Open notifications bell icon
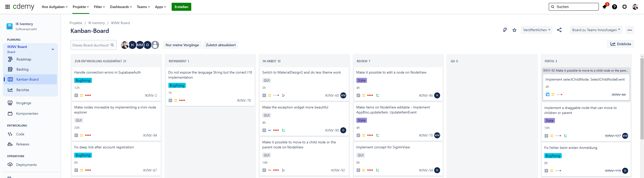644x178 pixels. (604, 7)
